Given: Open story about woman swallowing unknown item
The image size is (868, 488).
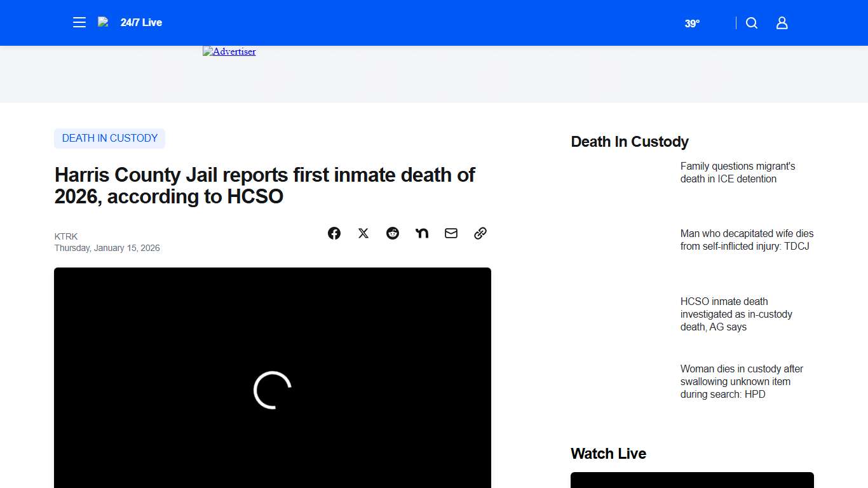Looking at the screenshot, I should (742, 381).
